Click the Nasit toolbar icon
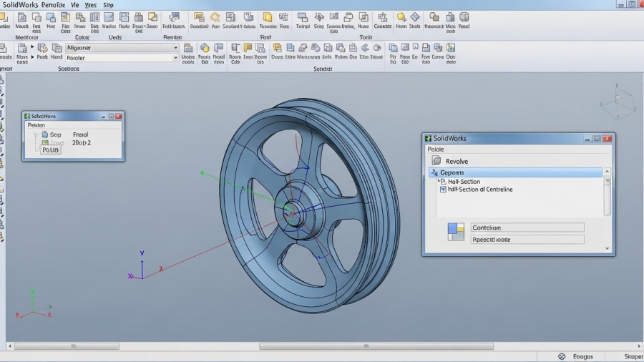 (x=21, y=17)
